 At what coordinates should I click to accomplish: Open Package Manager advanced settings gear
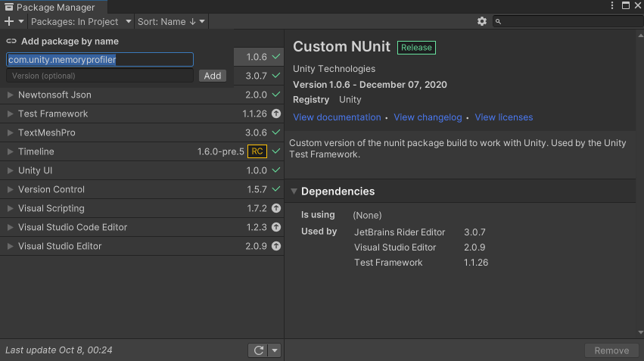482,21
